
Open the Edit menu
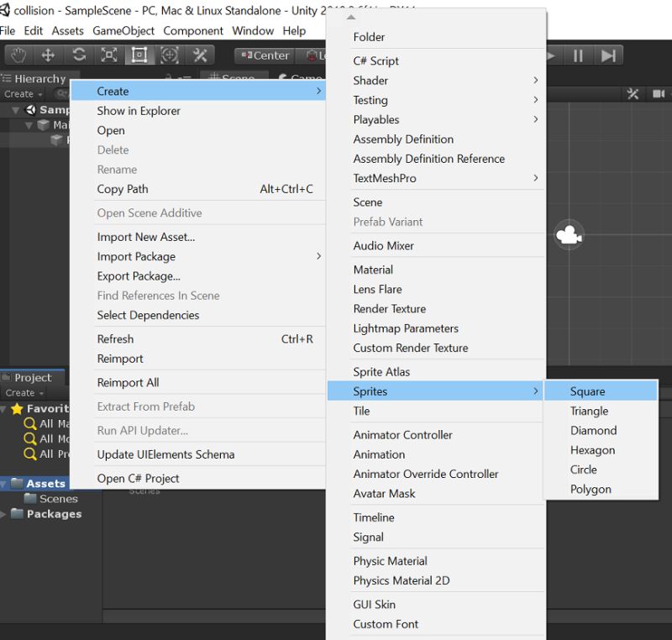click(x=34, y=31)
